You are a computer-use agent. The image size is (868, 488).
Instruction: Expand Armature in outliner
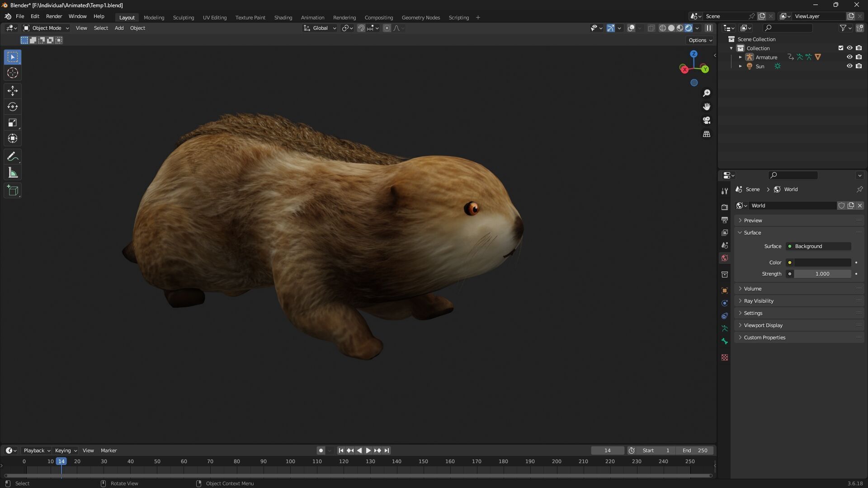[x=740, y=57]
